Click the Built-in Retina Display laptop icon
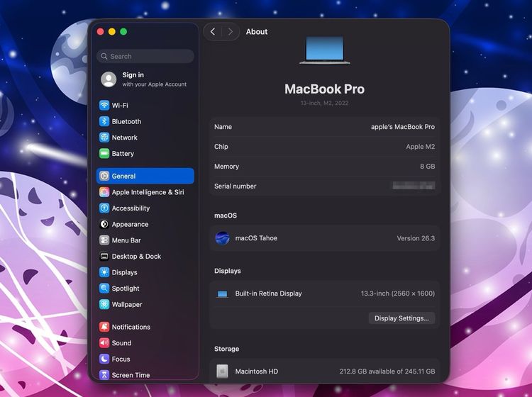This screenshot has width=532, height=397. click(x=222, y=293)
